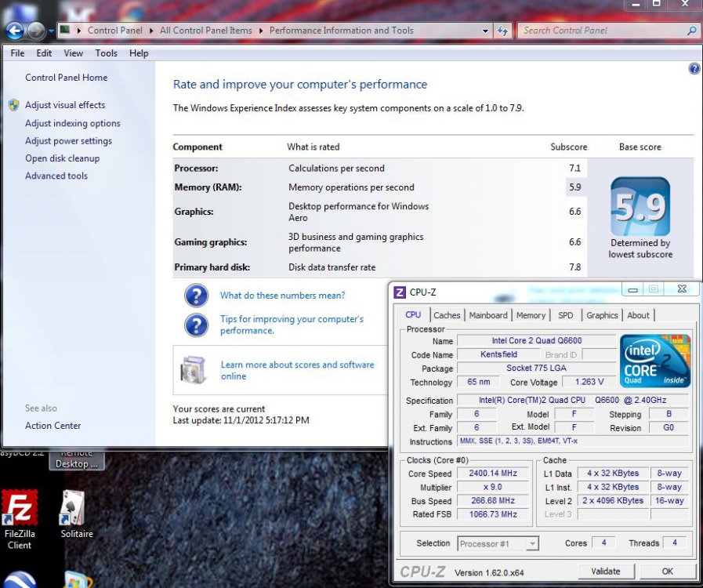Click the software box icon near Learn more

click(x=194, y=370)
